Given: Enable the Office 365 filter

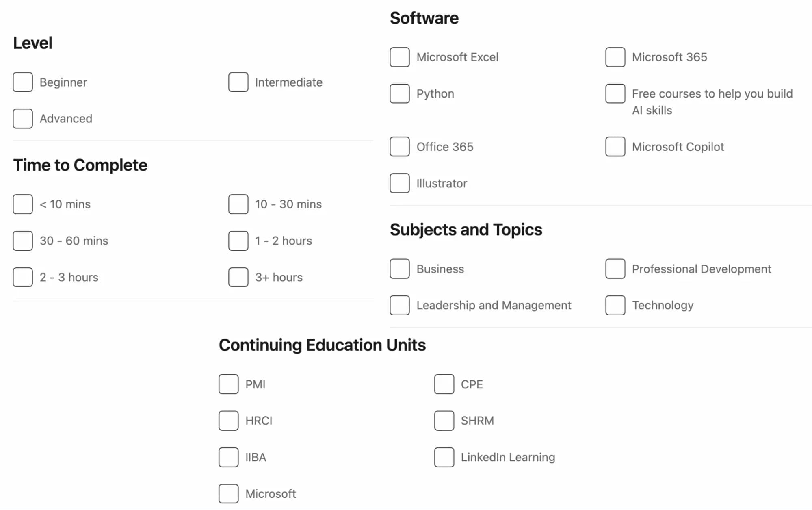Looking at the screenshot, I should [399, 147].
